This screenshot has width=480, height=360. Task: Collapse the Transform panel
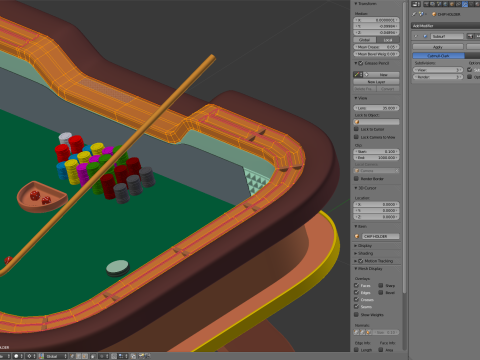[x=356, y=4]
